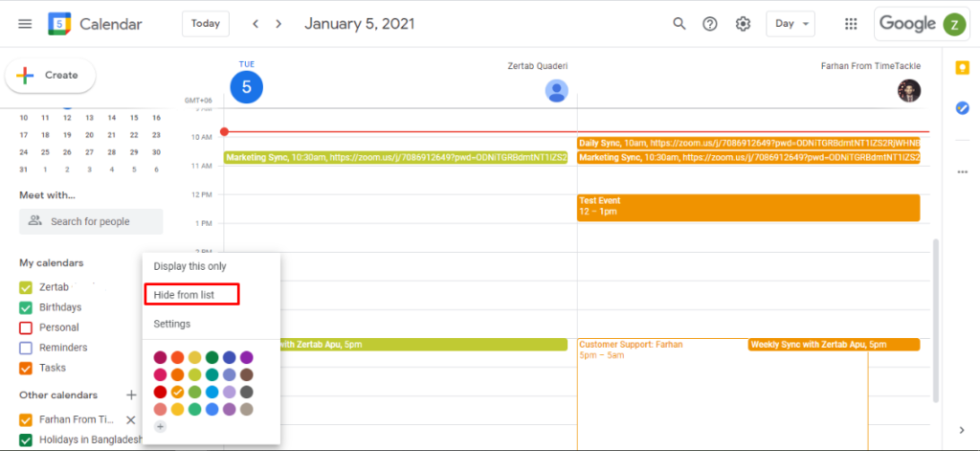Click the search magnifier icon

pos(679,24)
